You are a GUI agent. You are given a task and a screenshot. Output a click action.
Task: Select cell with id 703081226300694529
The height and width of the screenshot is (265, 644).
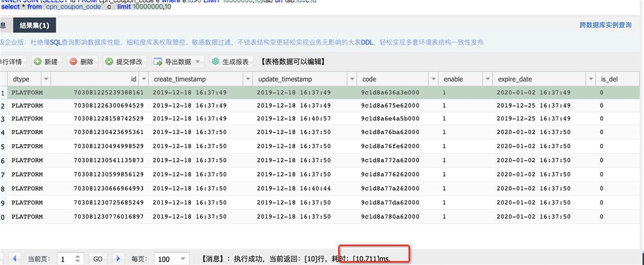tap(109, 106)
